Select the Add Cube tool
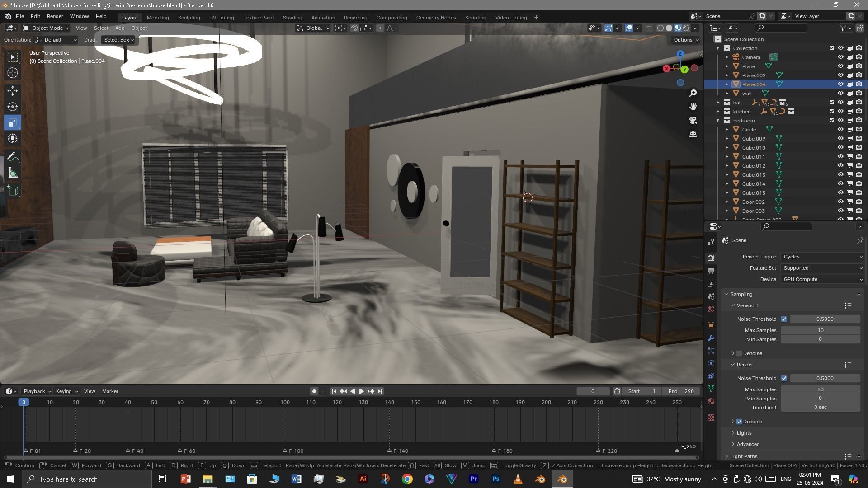The width and height of the screenshot is (868, 488). click(13, 191)
